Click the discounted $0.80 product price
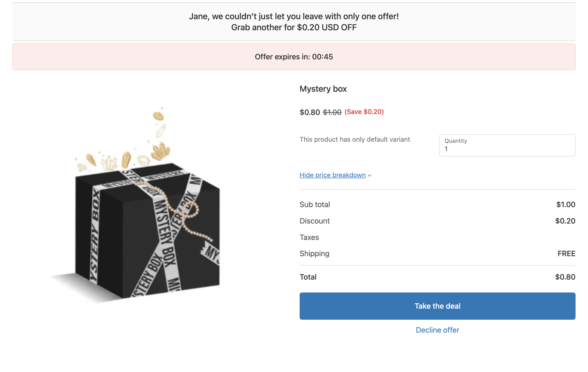The height and width of the screenshot is (372, 588). pyautogui.click(x=310, y=112)
